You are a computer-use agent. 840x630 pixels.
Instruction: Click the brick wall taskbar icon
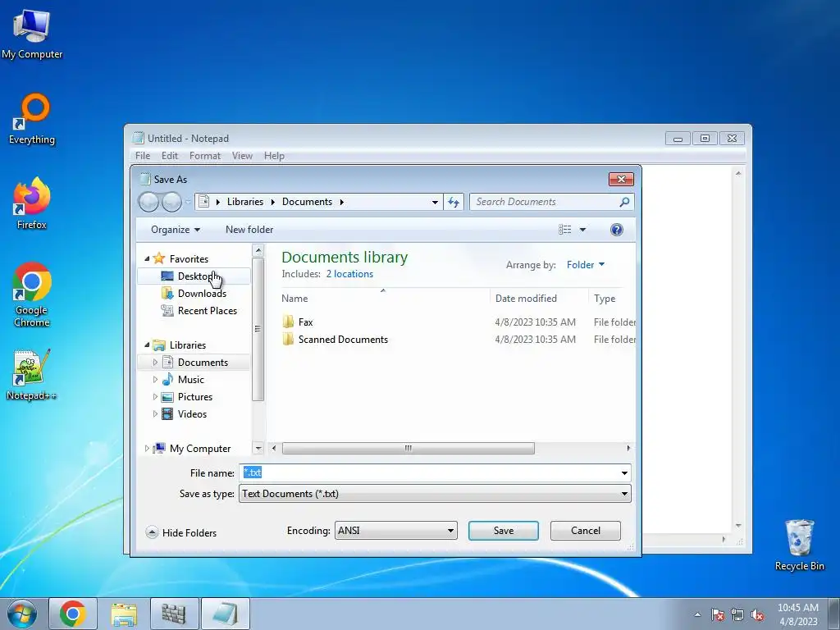coord(174,614)
